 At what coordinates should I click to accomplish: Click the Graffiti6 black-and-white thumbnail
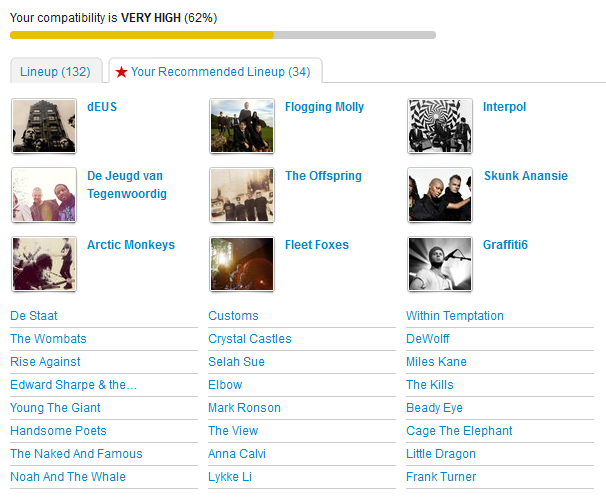(440, 264)
